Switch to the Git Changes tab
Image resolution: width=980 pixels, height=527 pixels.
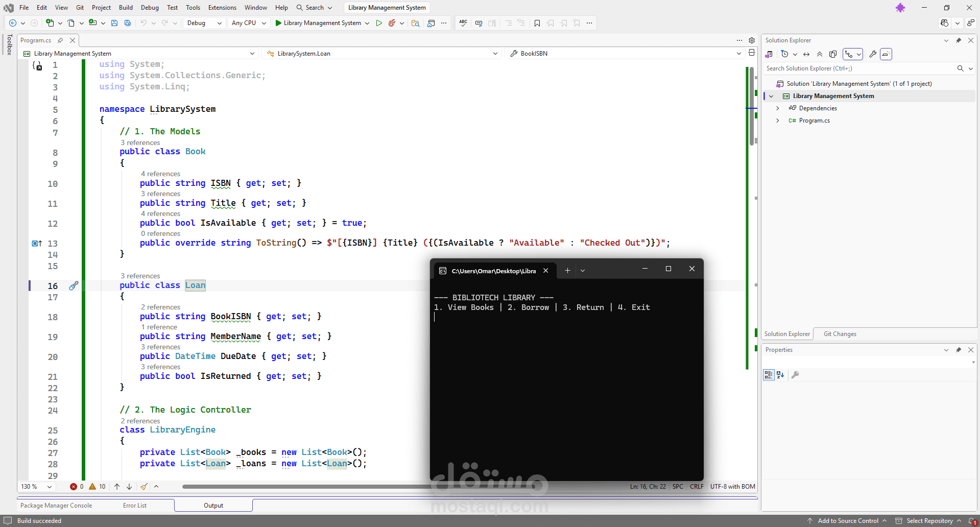840,334
